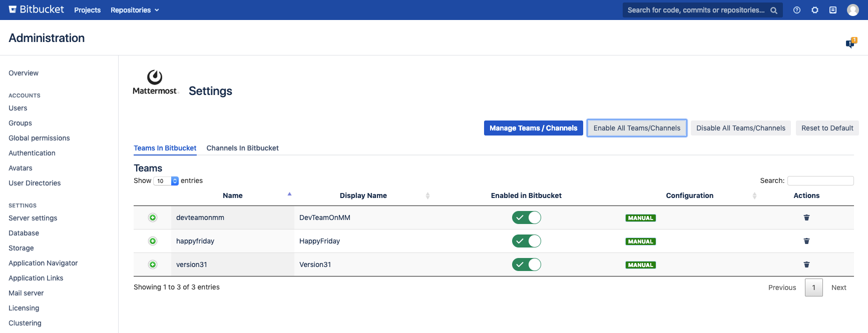
Task: Click the Bitbucket logo
Action: click(x=36, y=9)
